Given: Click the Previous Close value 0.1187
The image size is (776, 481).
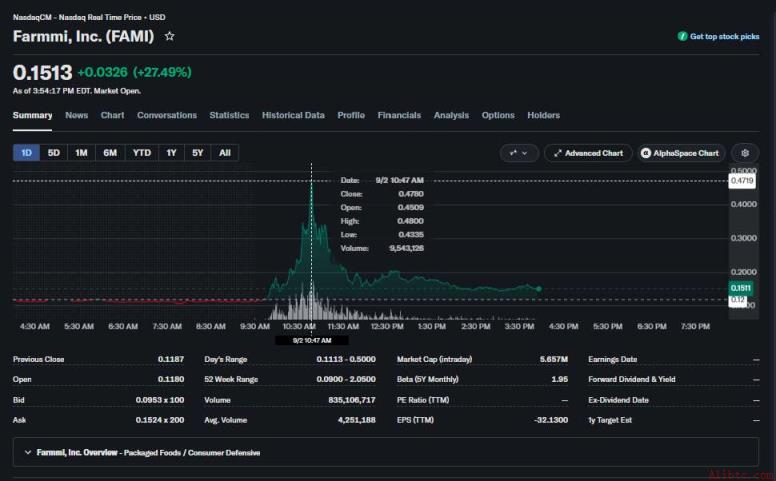Looking at the screenshot, I should click(171, 359).
